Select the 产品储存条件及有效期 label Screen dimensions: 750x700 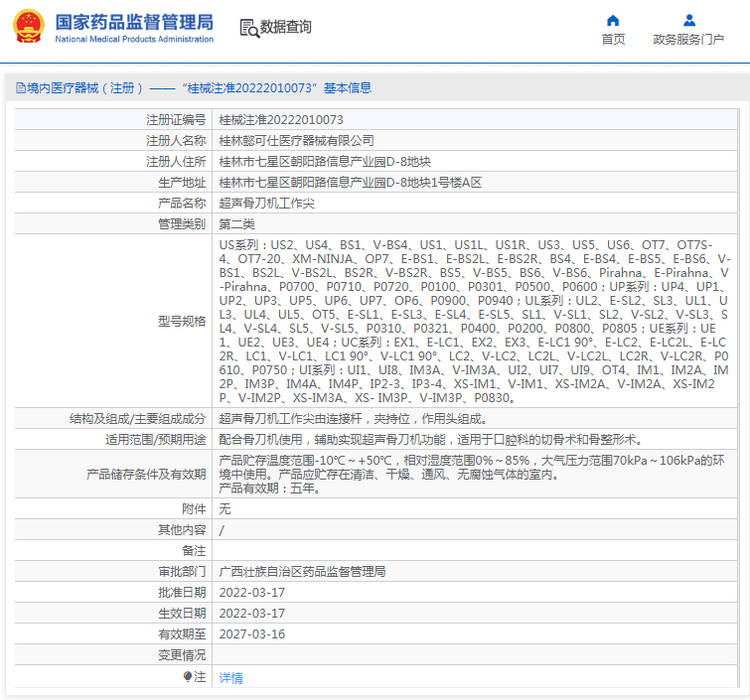[x=146, y=475]
